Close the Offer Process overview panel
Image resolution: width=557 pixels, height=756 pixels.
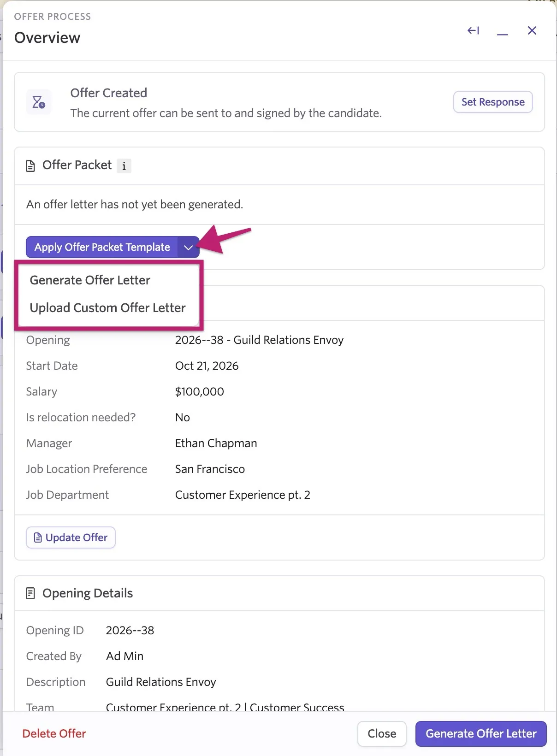[x=532, y=30]
